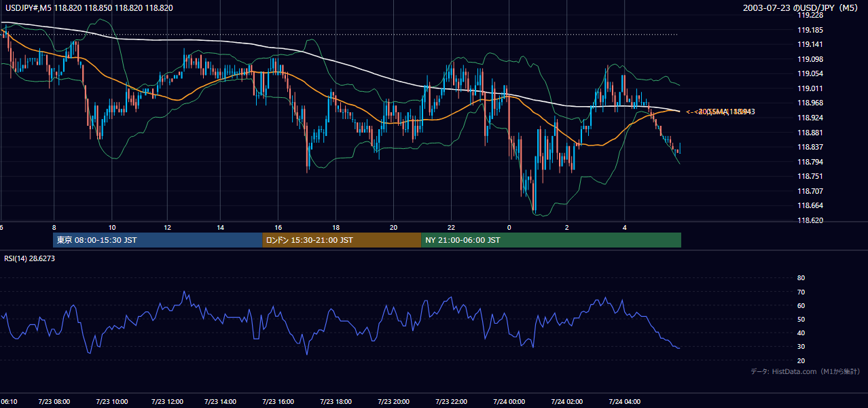Click the USDJPY#,M5 symbol header text
The width and height of the screenshot is (868, 408).
click(x=89, y=8)
